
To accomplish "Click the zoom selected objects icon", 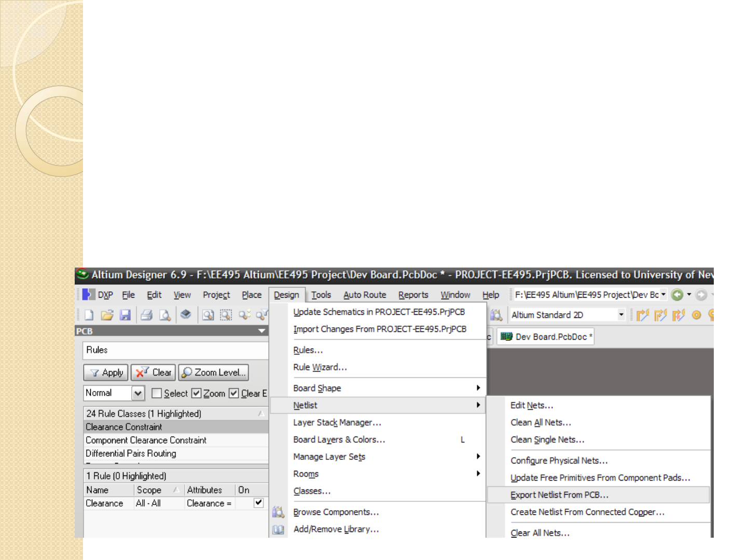I will (245, 315).
